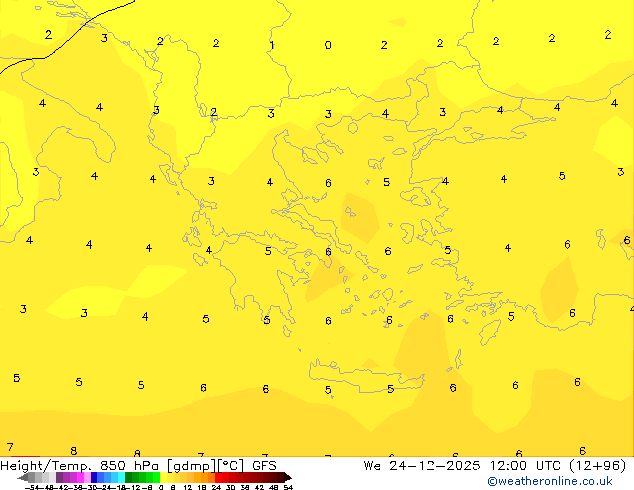Click the "We 24-12-2025" date text

coord(422,465)
